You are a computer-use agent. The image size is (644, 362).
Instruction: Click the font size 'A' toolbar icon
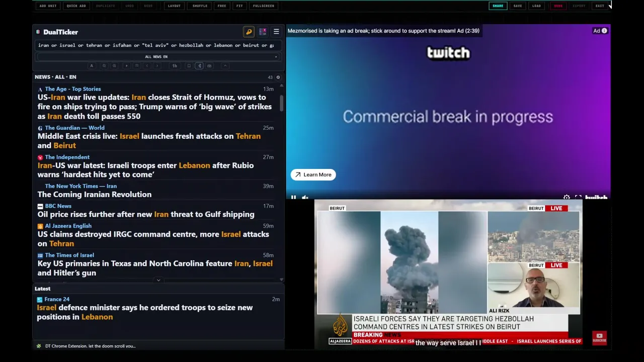[x=92, y=66]
